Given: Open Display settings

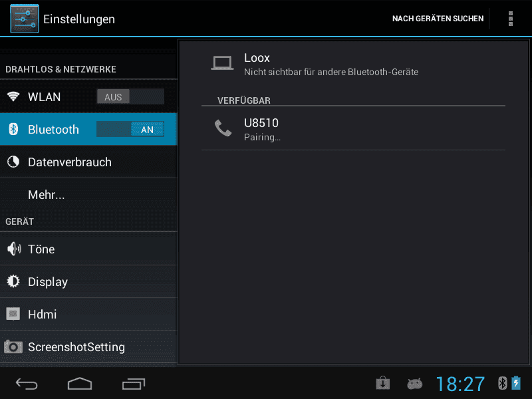Looking at the screenshot, I should (88, 281).
